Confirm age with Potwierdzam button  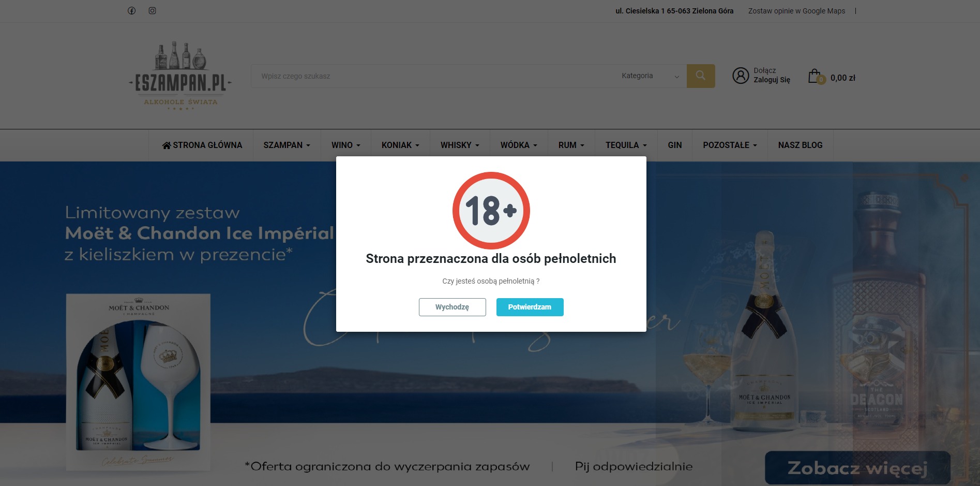[x=529, y=306]
